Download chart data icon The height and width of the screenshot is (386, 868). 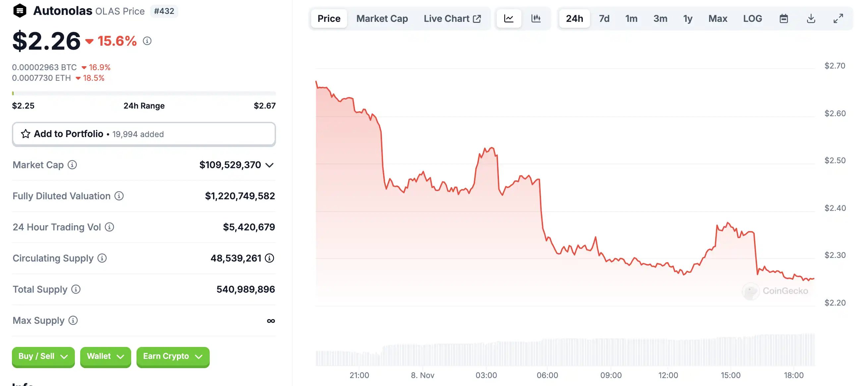811,19
